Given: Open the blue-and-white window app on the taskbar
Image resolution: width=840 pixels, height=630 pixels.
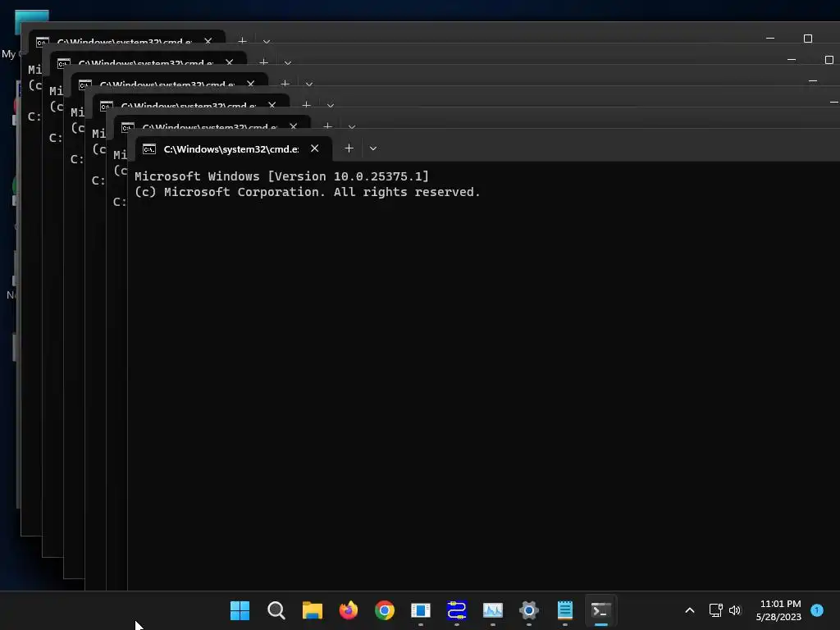Looking at the screenshot, I should tap(421, 610).
